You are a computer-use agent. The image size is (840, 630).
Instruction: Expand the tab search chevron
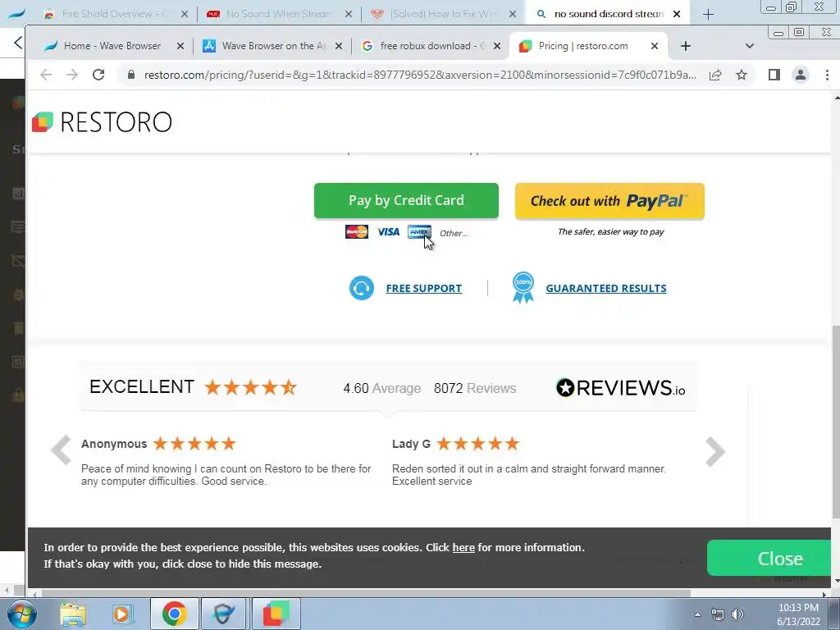[750, 46]
